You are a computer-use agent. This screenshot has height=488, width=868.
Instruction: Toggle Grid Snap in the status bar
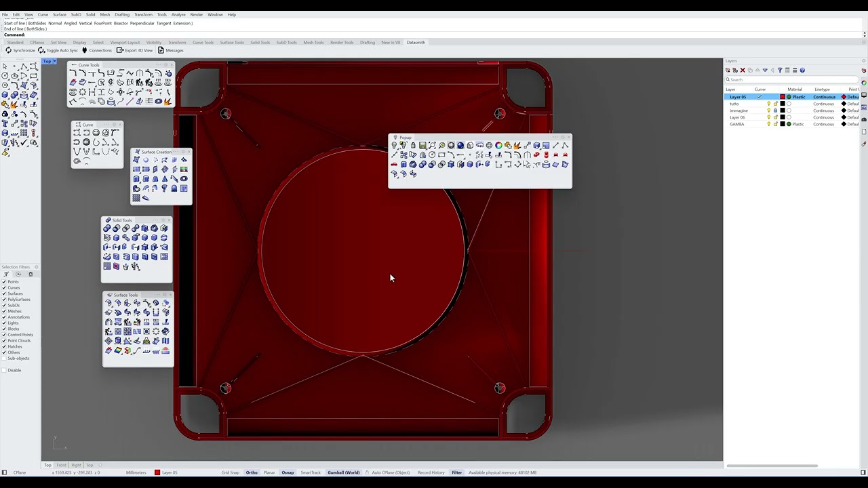(x=230, y=472)
